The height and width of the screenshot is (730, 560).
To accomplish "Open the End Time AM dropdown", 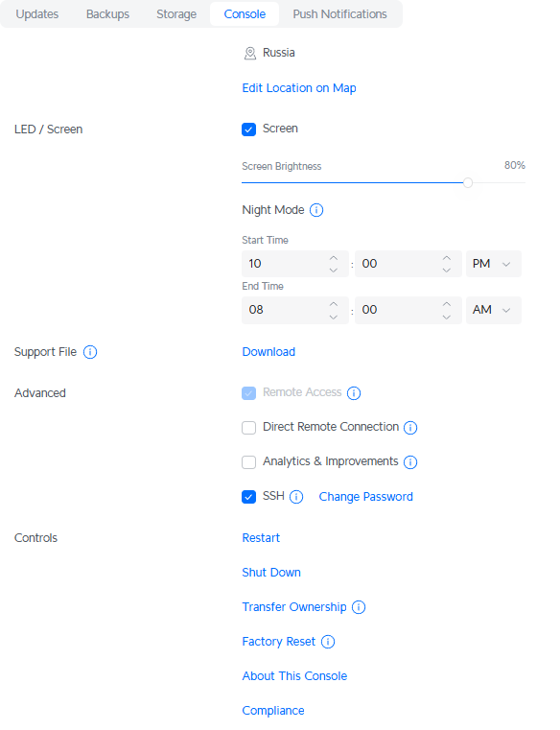I will (494, 310).
